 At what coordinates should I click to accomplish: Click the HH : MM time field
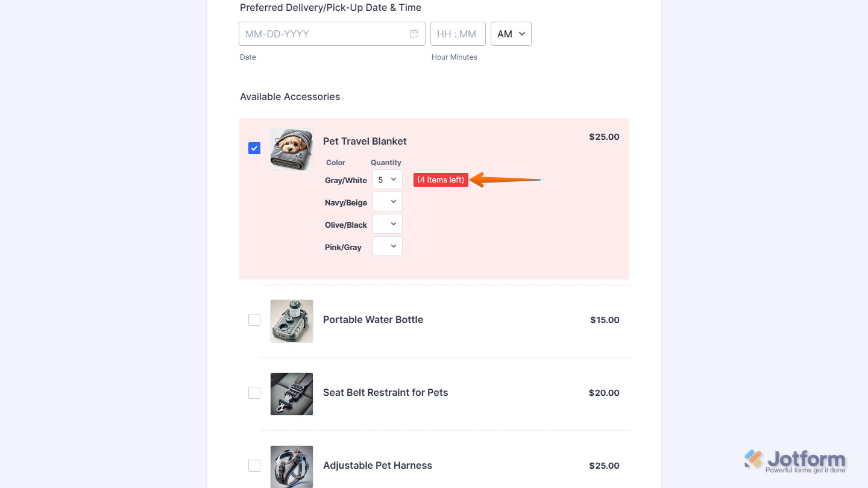point(458,34)
